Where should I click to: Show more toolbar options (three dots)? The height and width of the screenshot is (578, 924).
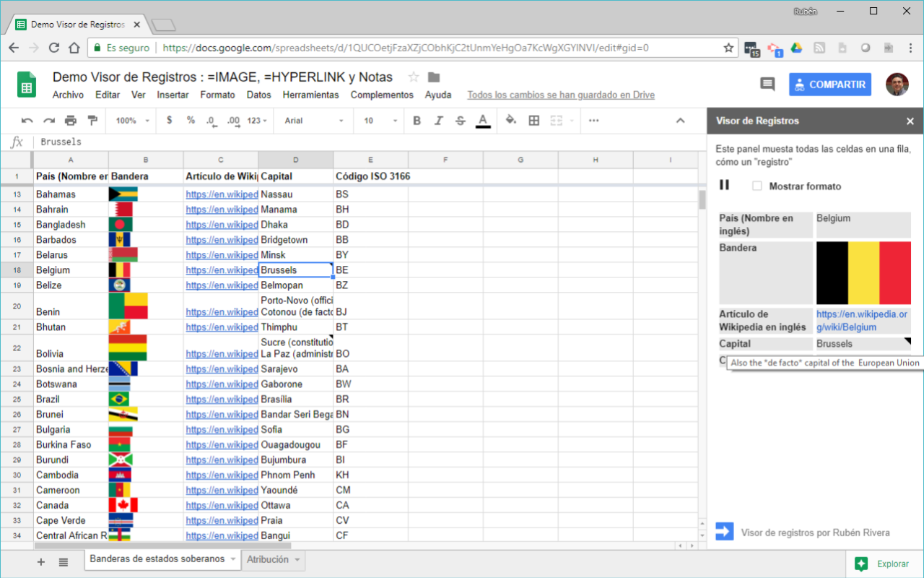click(x=594, y=121)
